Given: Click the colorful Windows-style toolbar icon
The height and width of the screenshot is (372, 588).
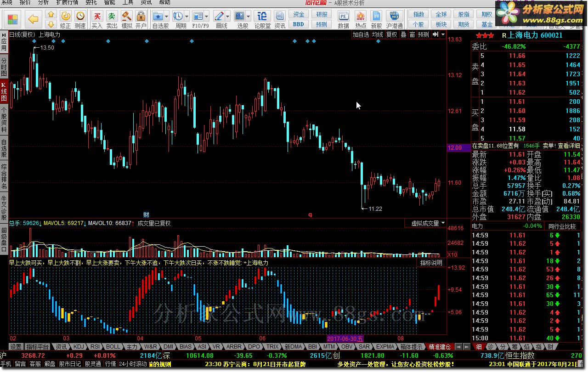Looking at the screenshot, I should pyautogui.click(x=13, y=19).
